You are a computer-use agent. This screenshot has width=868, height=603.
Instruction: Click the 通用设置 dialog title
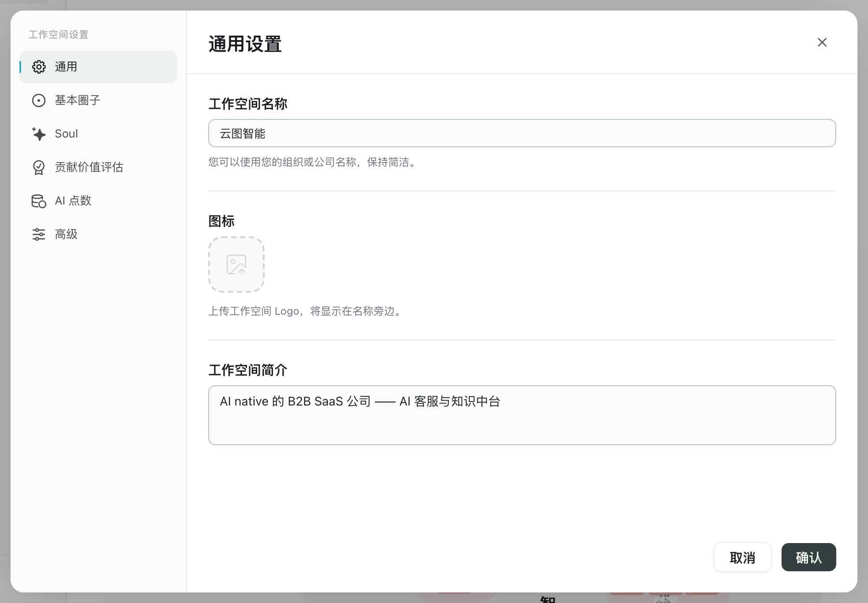point(245,44)
